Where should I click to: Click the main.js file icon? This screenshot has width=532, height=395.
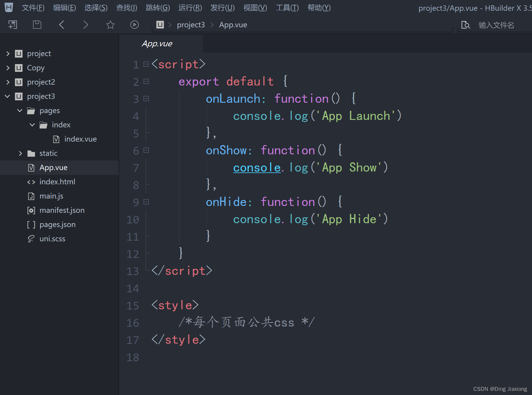(x=31, y=196)
